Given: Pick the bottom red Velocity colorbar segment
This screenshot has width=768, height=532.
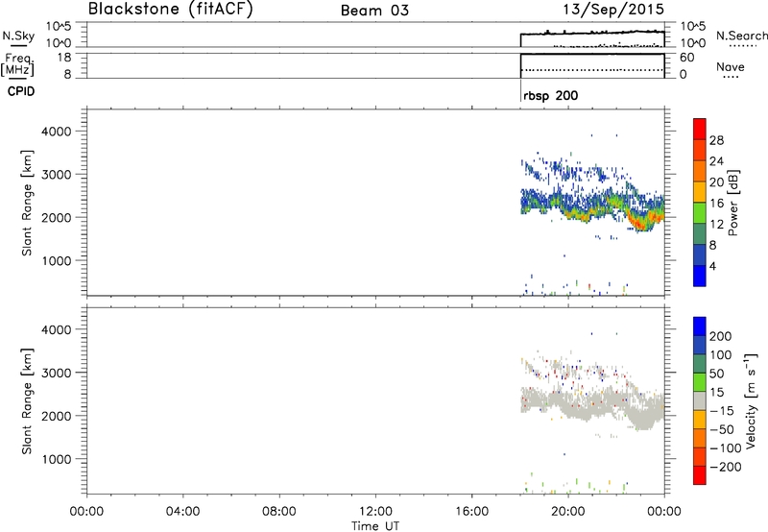Looking at the screenshot, I should click(x=700, y=475).
